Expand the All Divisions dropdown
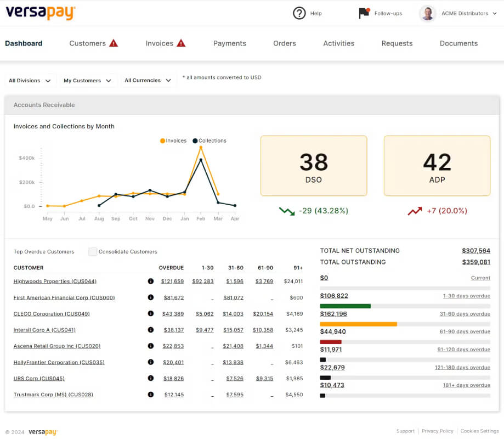Screen dimensions: 504x439 30,81
